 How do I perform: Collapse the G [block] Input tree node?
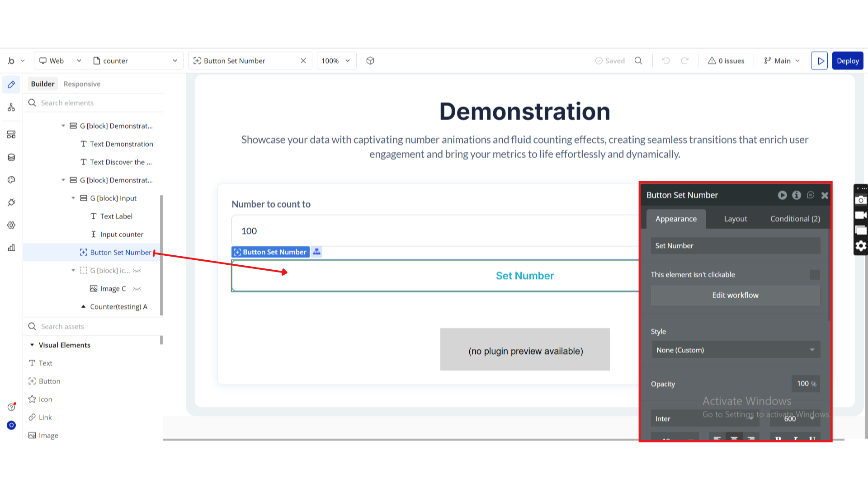73,198
